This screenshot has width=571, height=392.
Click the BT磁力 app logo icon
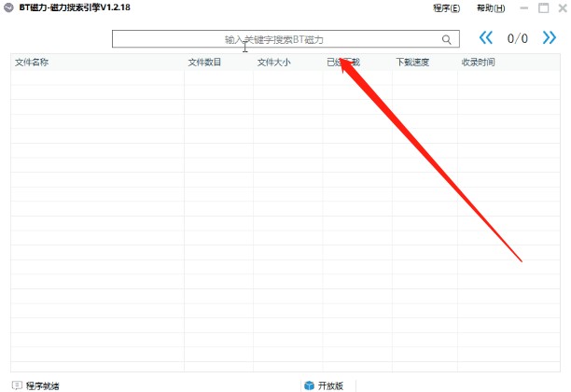point(8,7)
